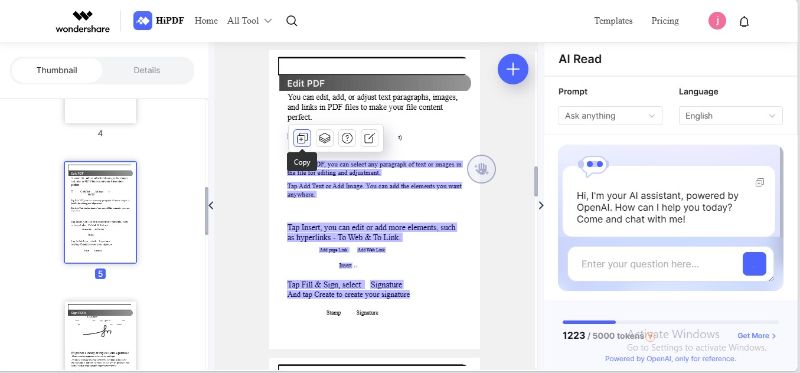Click the layers icon in floating toolbar
Viewport: 800px width, 373px height.
pos(324,138)
